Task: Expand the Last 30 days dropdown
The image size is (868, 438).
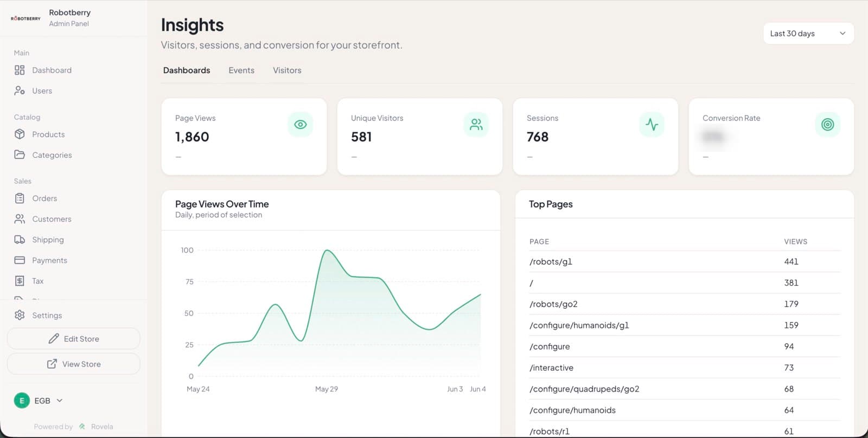Action: (x=808, y=34)
